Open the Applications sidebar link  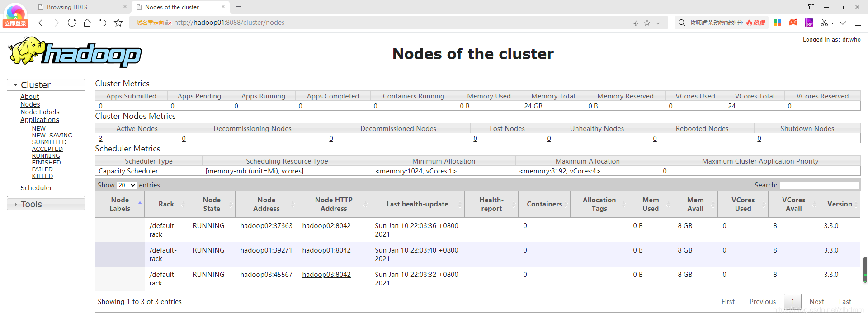(x=40, y=120)
